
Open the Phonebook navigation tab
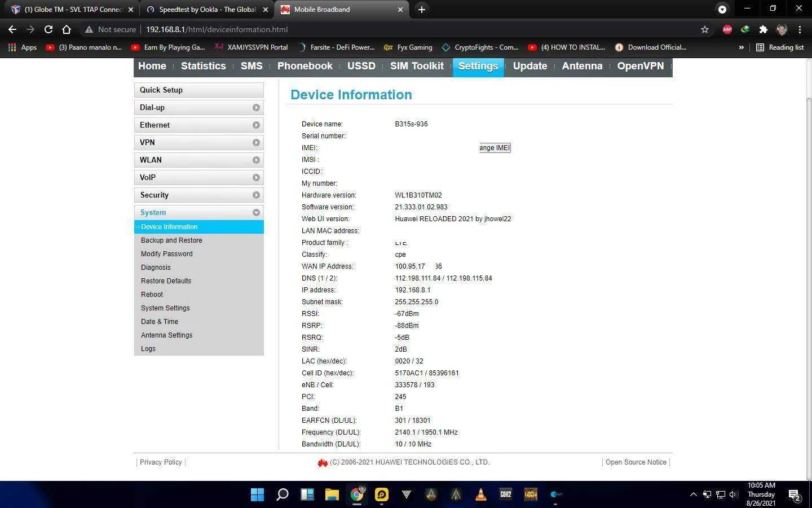coord(304,66)
